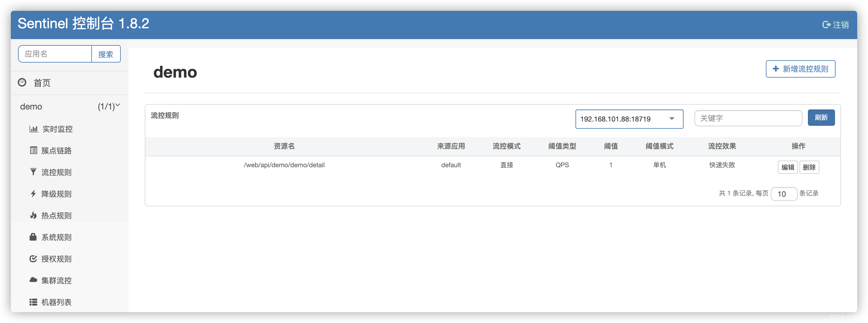Click the check-square icon for 授权规则
868x323 pixels.
click(x=33, y=259)
